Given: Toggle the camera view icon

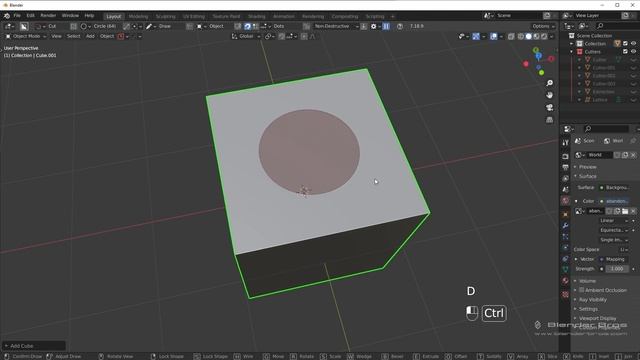Looking at the screenshot, I should pos(550,107).
